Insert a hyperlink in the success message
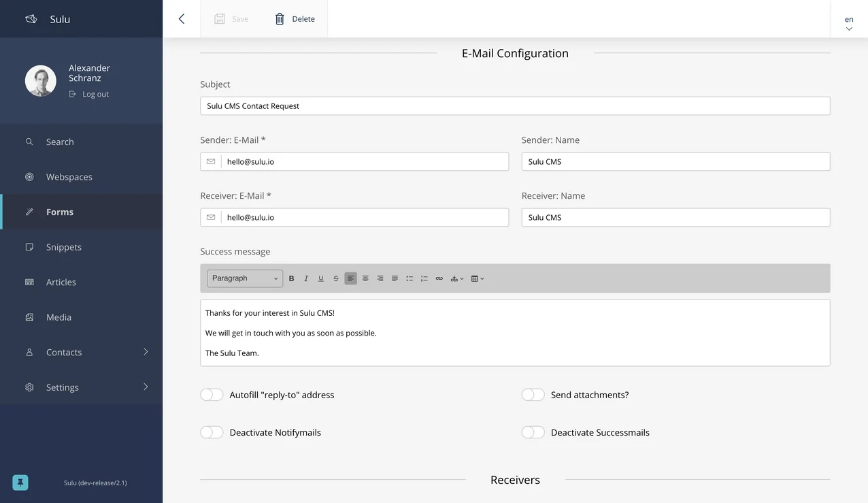 439,278
